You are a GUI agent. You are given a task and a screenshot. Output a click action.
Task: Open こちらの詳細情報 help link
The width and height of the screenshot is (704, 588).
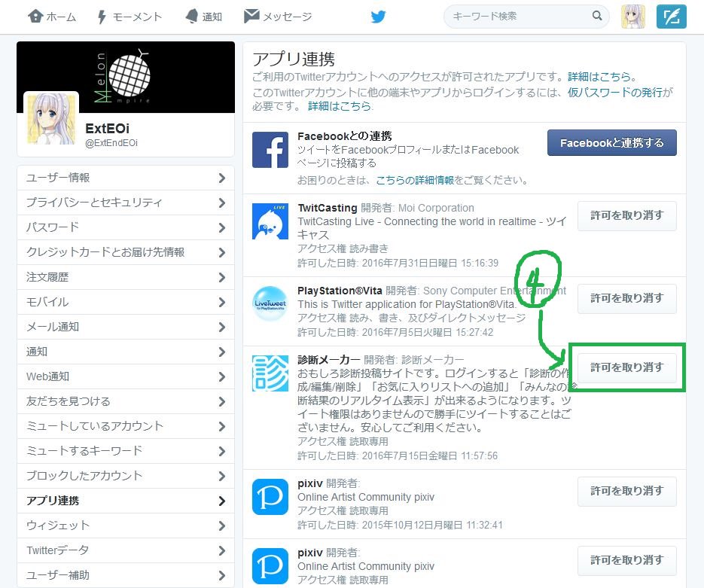415,180
